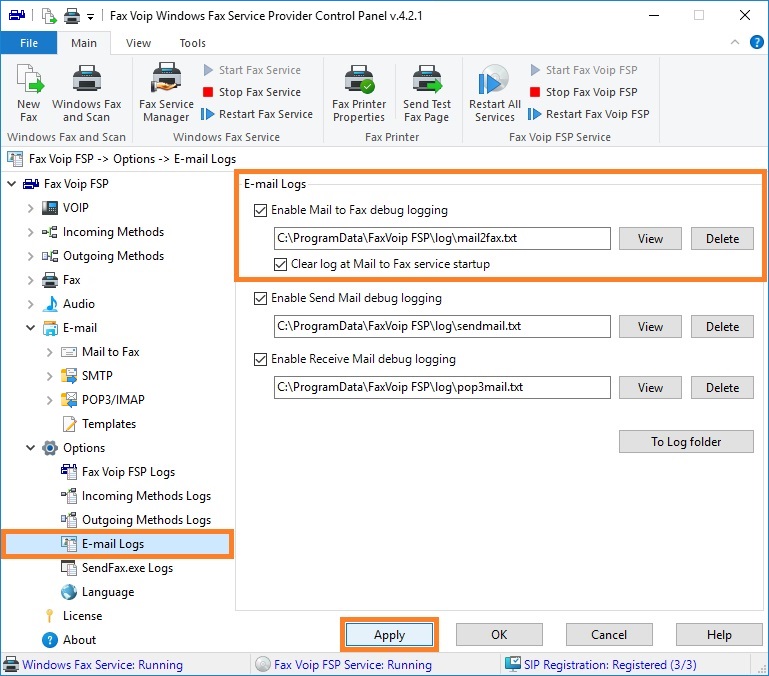Screen dimensions: 769x676
Task: Click Start Fax Voip FSP
Action: [x=584, y=70]
